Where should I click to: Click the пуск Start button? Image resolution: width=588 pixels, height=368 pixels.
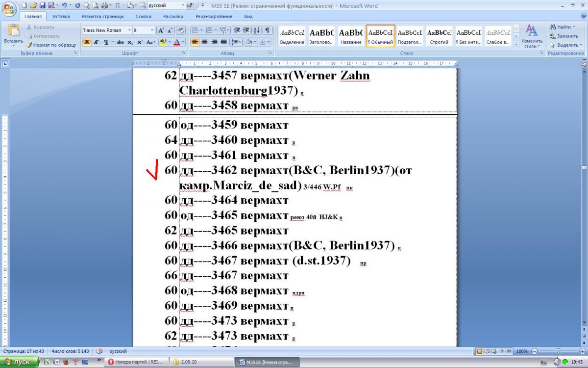point(20,362)
